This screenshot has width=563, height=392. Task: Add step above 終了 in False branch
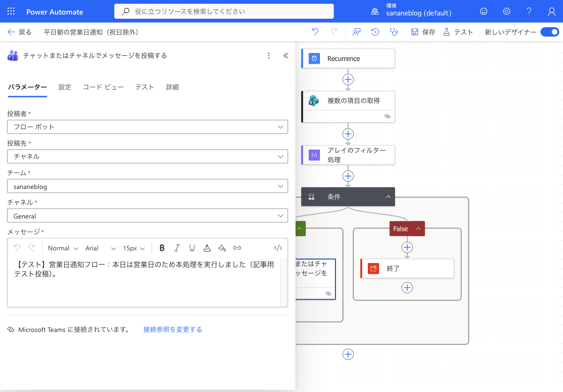[x=407, y=247]
